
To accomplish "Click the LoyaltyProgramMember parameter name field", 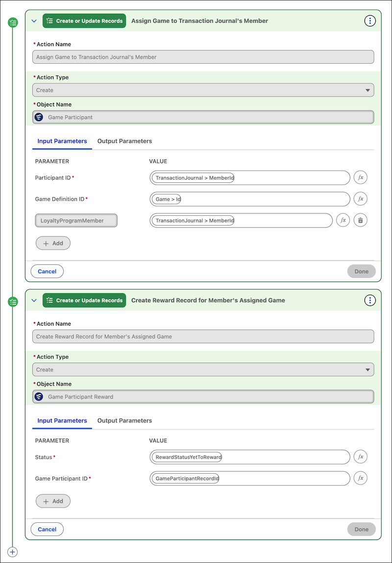I will coord(76,221).
